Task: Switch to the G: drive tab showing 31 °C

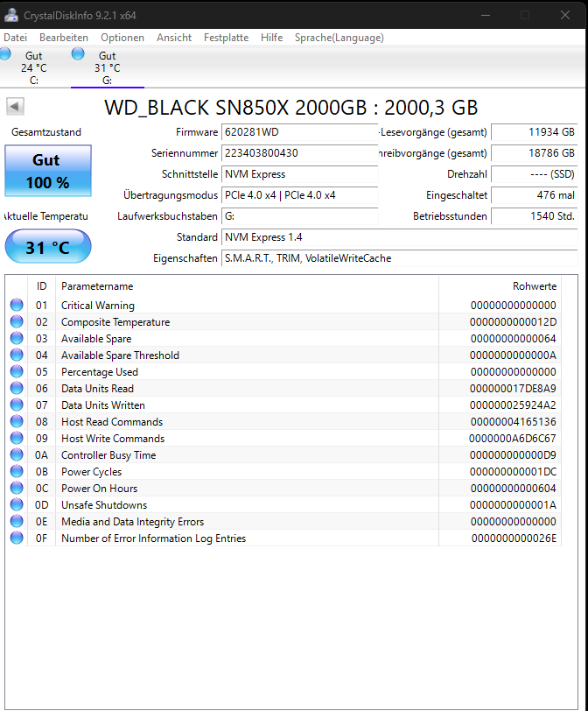Action: click(108, 67)
